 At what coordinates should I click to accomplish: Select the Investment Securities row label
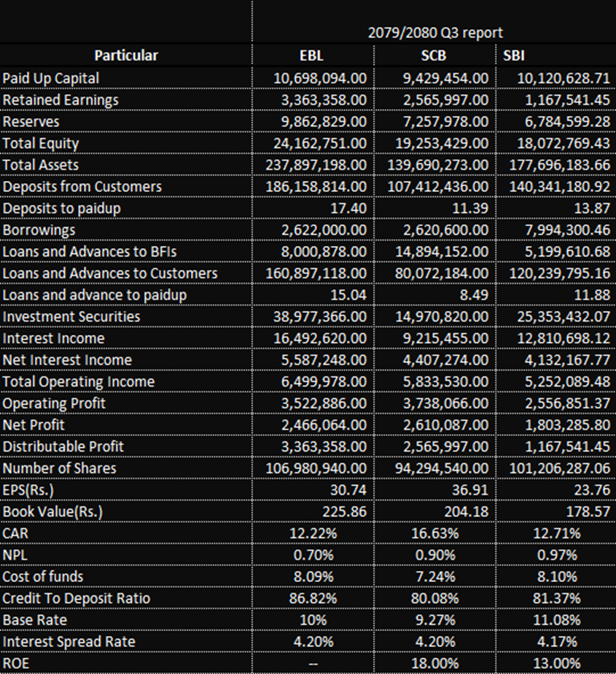click(x=71, y=317)
